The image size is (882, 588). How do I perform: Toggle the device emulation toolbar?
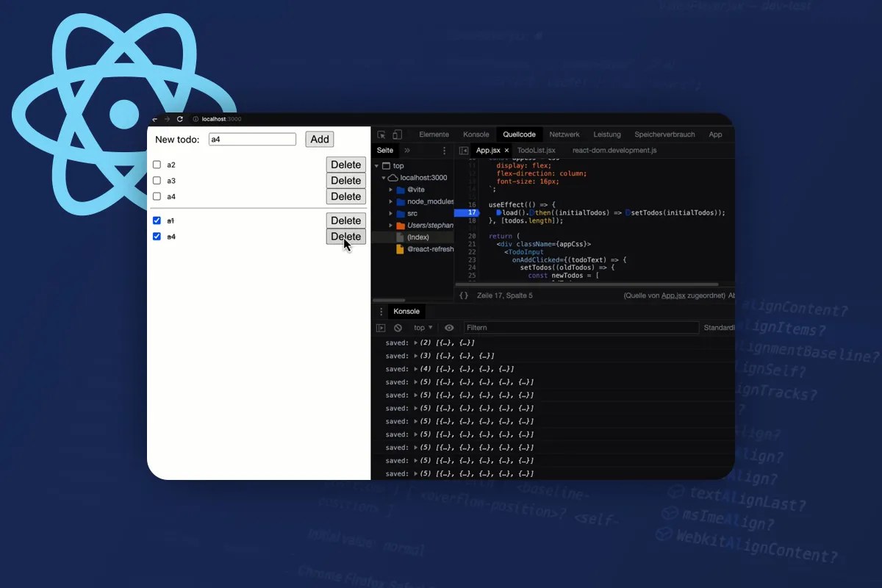[398, 135]
